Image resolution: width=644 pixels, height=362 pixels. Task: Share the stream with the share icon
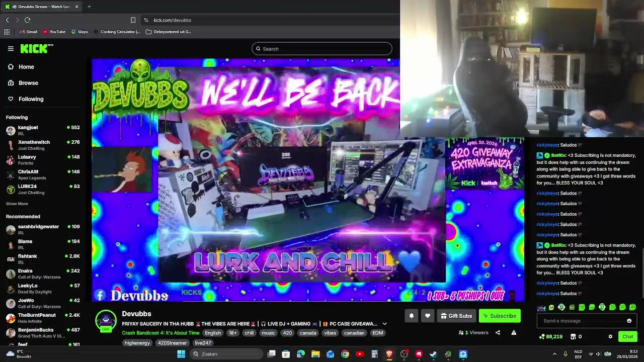pos(498,332)
